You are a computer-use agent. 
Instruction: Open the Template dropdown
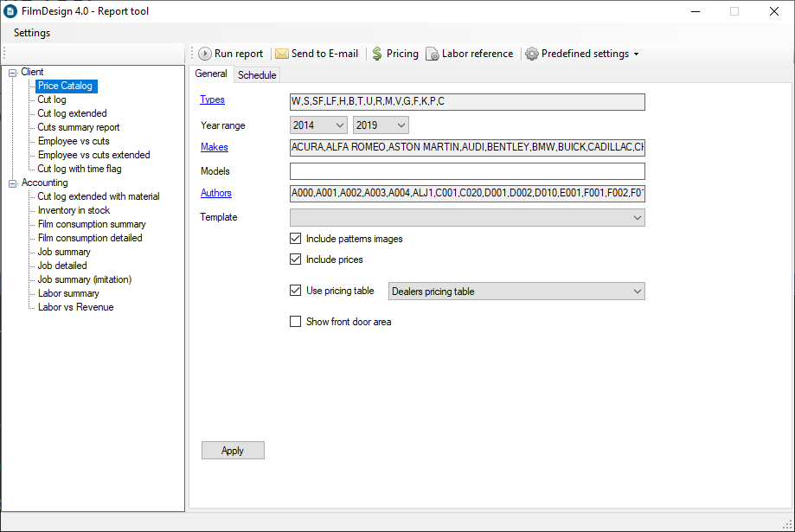(467, 218)
